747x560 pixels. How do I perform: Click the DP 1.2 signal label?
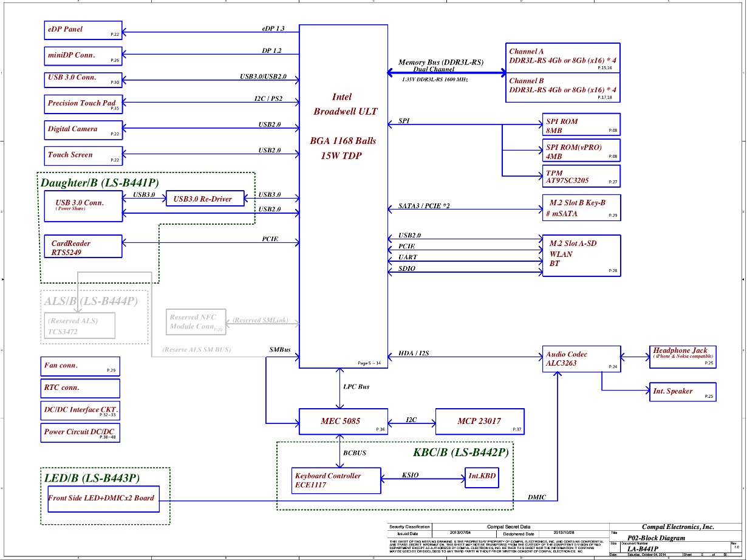pos(271,50)
